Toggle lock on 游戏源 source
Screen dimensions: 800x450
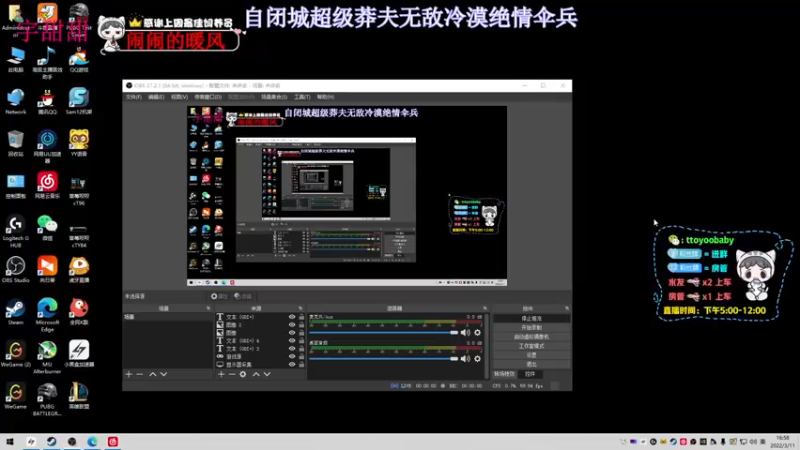[x=302, y=356]
